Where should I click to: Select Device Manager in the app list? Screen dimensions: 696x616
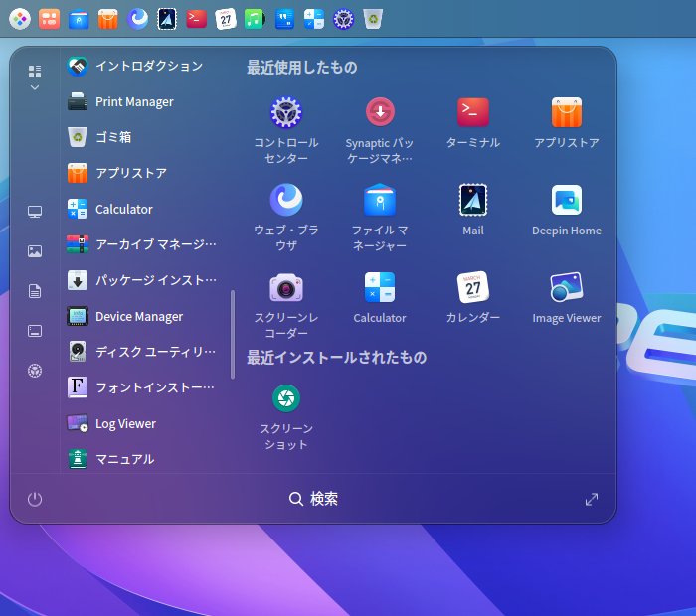pos(138,316)
